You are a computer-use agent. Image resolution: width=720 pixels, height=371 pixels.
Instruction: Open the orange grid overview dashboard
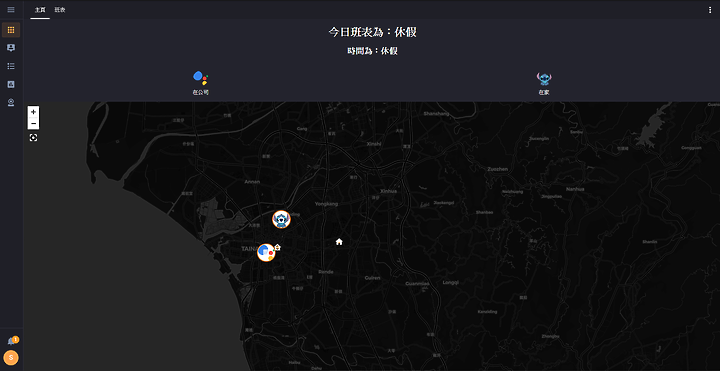click(x=11, y=30)
